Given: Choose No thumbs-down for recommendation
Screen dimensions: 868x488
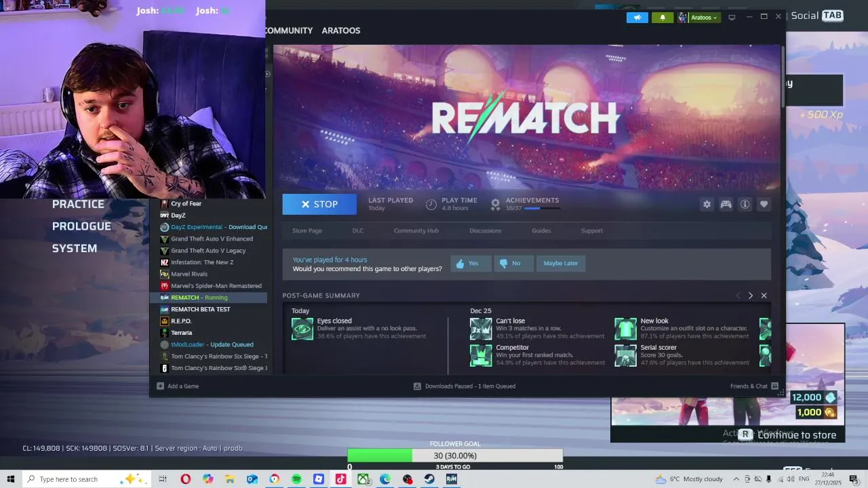Looking at the screenshot, I should click(513, 263).
